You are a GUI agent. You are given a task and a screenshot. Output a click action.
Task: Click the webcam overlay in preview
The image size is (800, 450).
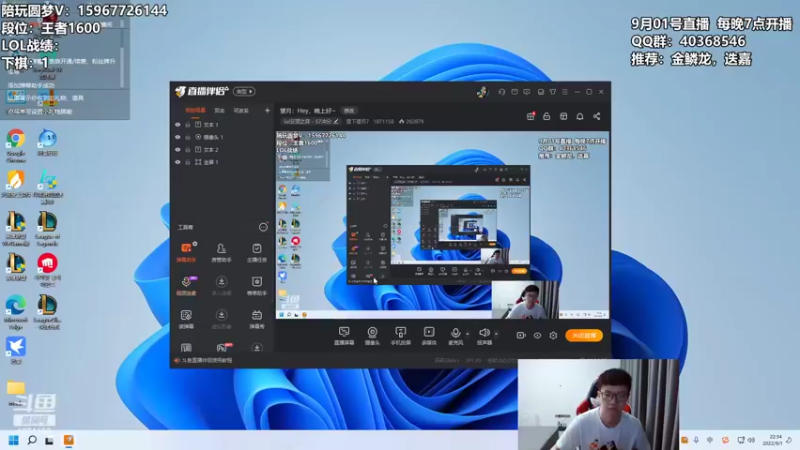pos(526,300)
